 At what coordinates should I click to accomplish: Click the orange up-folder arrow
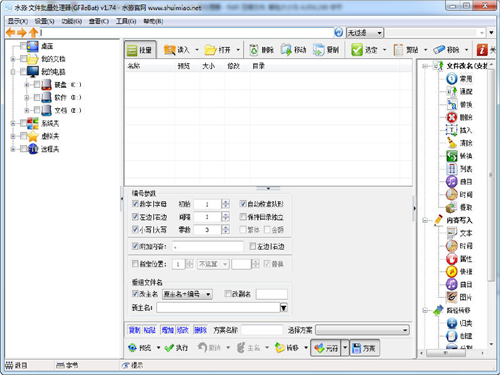[33, 32]
